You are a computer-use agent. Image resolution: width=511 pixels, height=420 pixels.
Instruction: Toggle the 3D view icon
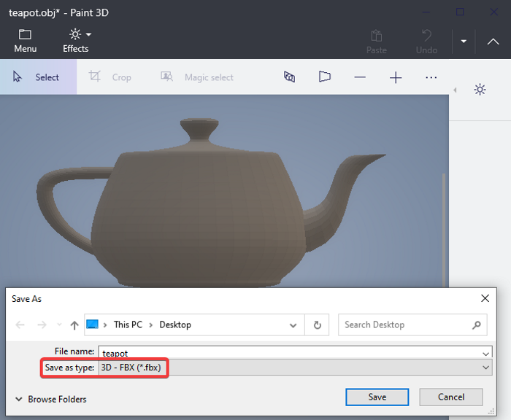[x=289, y=77]
